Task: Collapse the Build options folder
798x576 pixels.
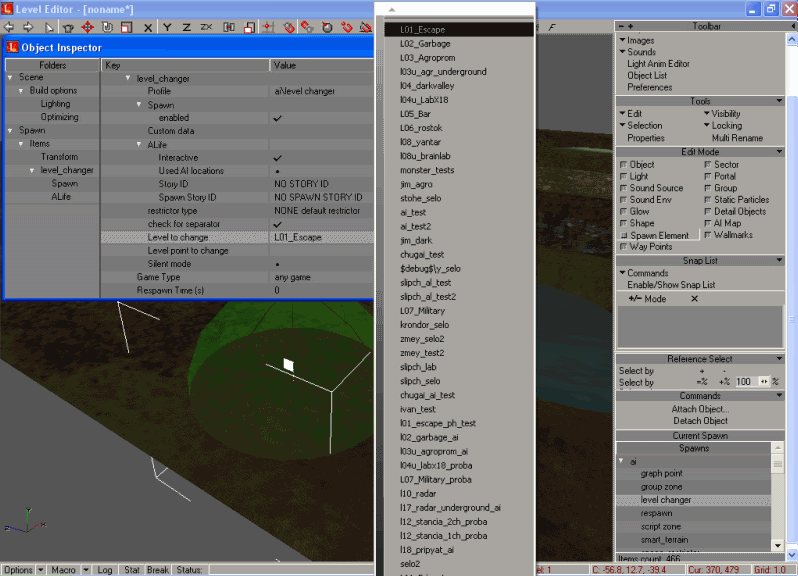Action: tap(21, 91)
